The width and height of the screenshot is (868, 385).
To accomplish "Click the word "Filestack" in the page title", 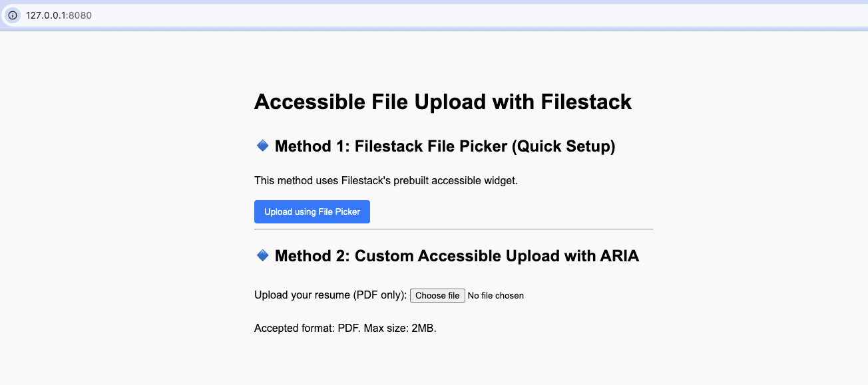I will point(586,102).
